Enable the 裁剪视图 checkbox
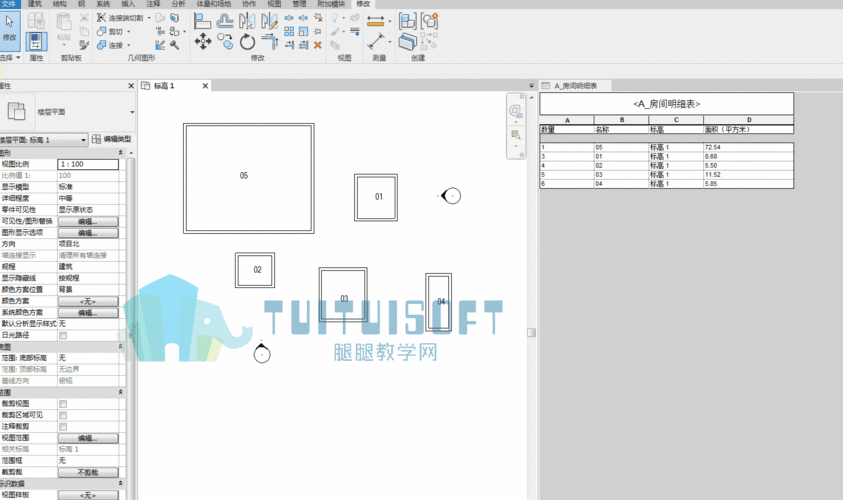 tap(63, 404)
